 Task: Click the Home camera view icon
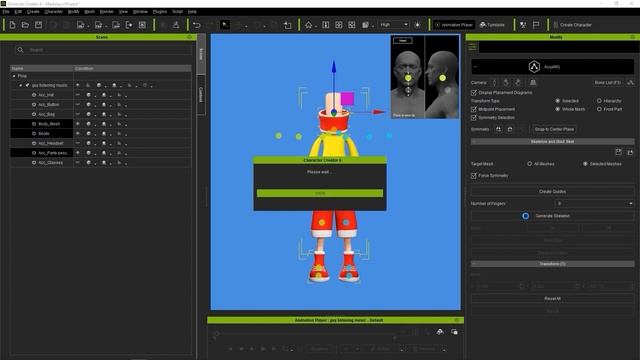[309, 25]
